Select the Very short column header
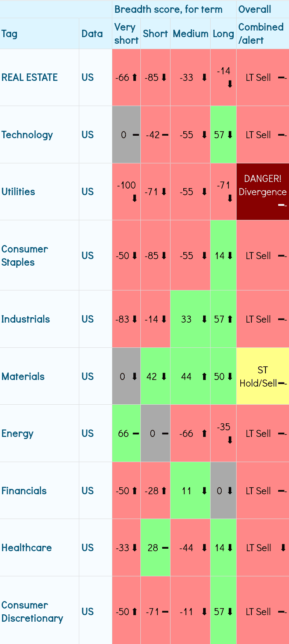The height and width of the screenshot is (644, 289). (126, 33)
